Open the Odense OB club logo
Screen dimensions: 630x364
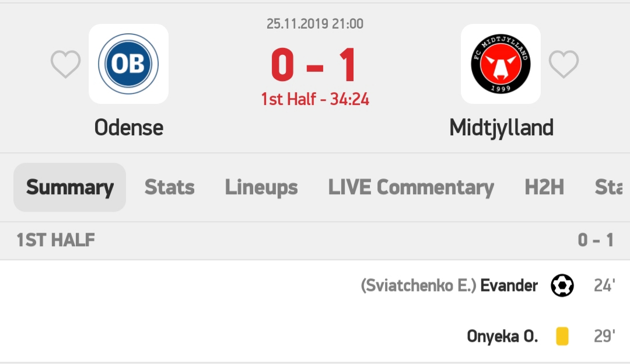[x=128, y=64]
